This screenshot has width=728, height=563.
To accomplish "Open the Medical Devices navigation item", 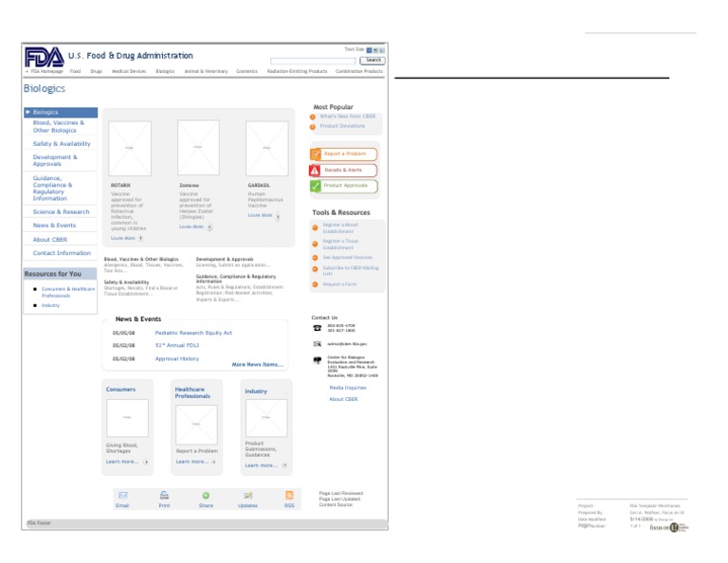I will (129, 71).
